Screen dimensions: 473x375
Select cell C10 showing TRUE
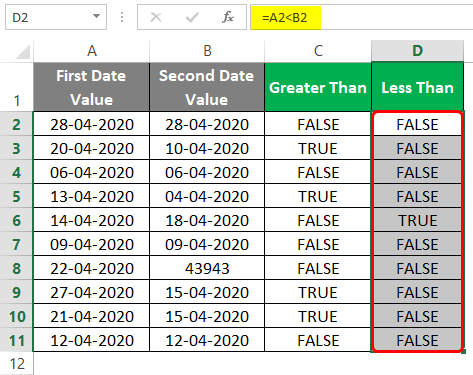click(x=318, y=316)
